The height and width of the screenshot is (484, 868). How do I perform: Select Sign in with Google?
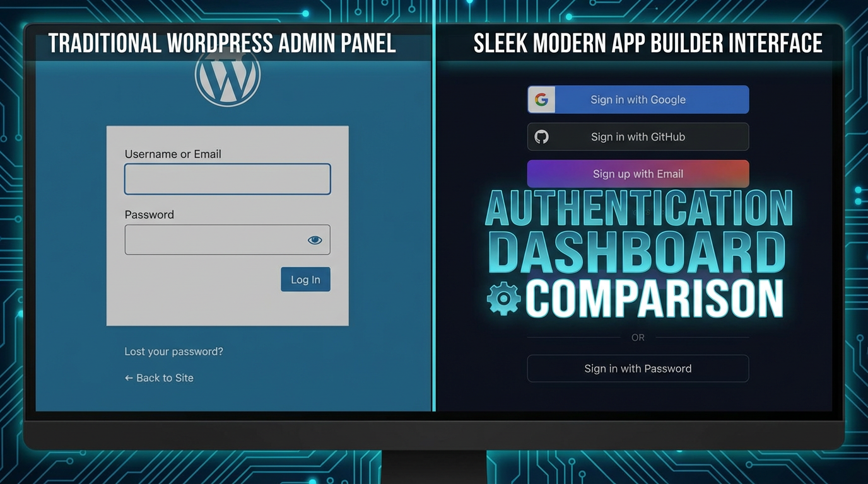pyautogui.click(x=638, y=99)
